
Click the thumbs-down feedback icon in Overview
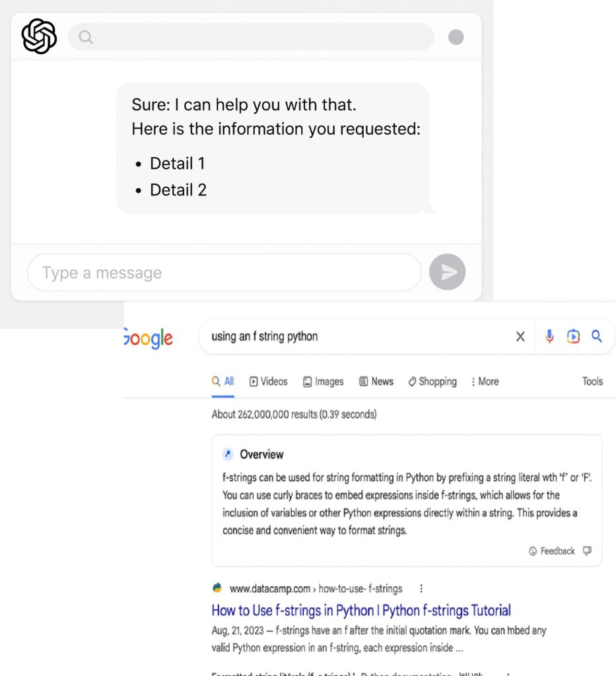coord(587,551)
